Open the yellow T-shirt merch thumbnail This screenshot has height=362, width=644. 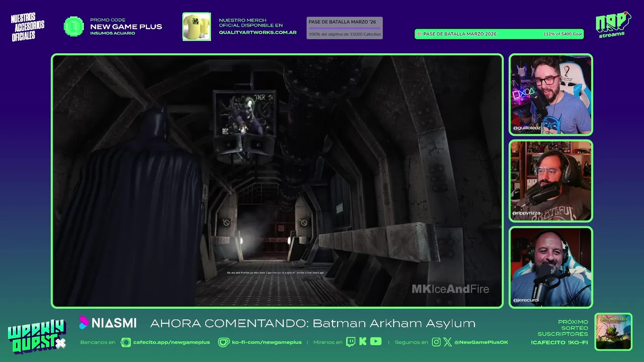pyautogui.click(x=196, y=27)
